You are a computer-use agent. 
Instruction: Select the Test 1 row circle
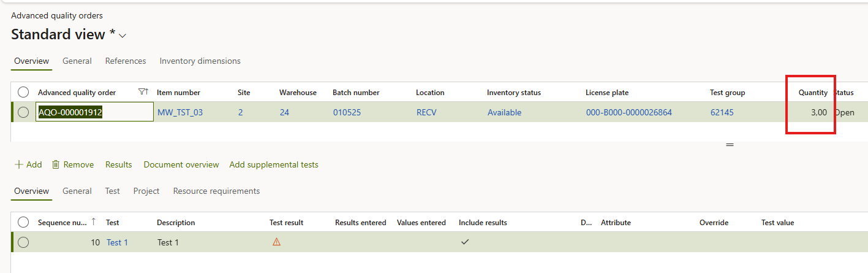23,242
